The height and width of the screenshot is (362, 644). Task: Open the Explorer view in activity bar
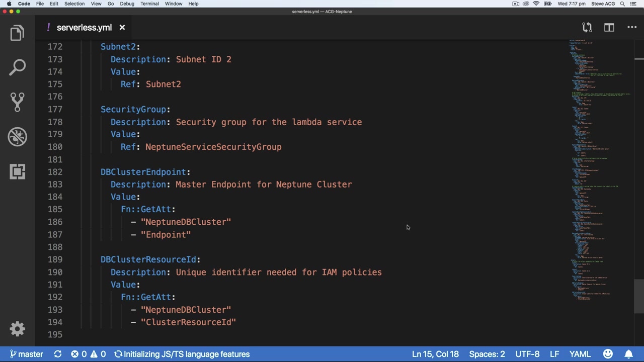(x=17, y=33)
